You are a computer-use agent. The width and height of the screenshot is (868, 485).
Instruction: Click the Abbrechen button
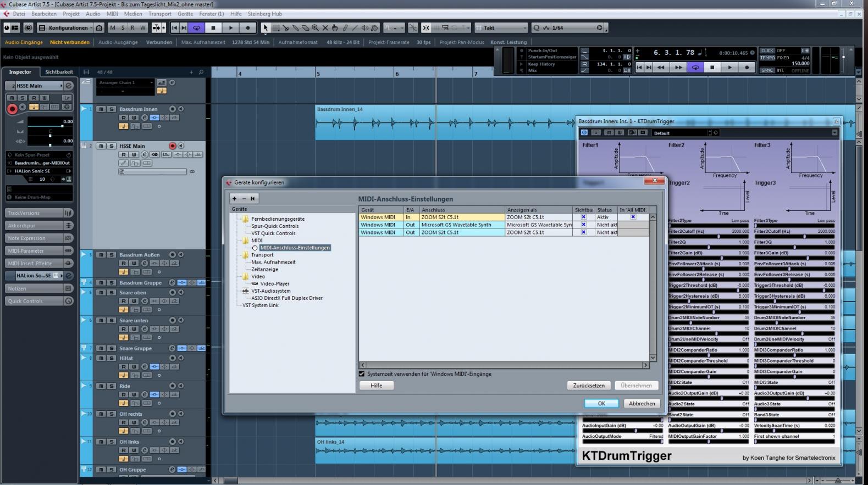642,403
